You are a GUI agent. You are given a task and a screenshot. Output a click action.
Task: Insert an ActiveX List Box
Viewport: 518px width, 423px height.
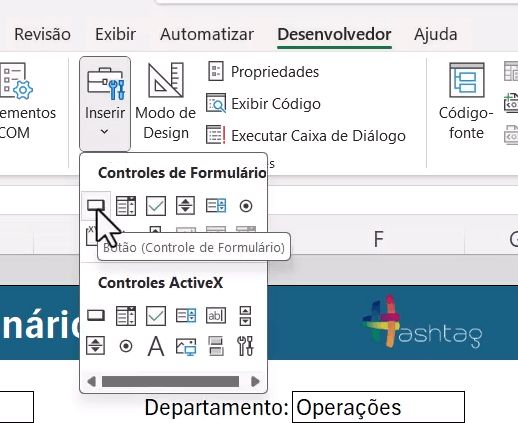coord(186,315)
